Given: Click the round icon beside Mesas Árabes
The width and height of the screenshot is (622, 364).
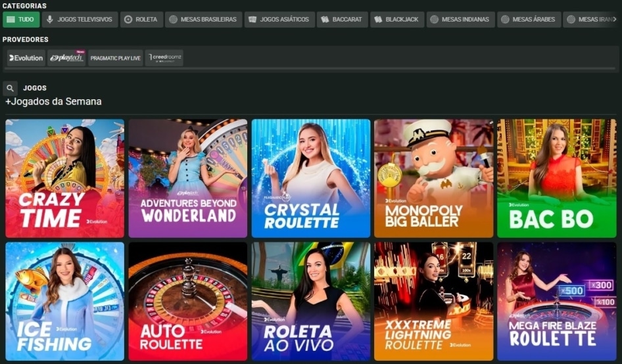Looking at the screenshot, I should point(505,20).
